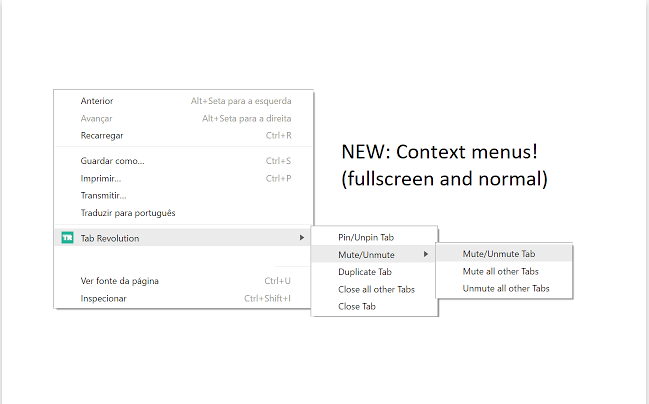649x404 pixels.
Task: Choose Recarregar menu entry
Action: [183, 136]
